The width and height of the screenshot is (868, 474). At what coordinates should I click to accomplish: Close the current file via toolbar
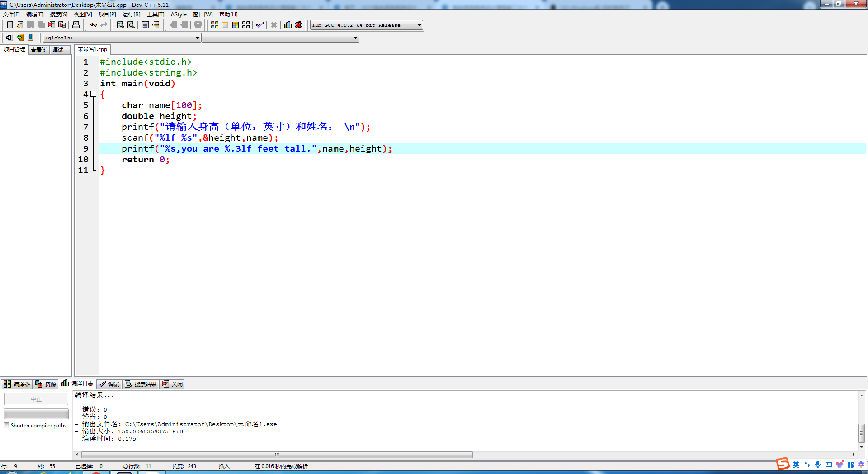[52, 25]
